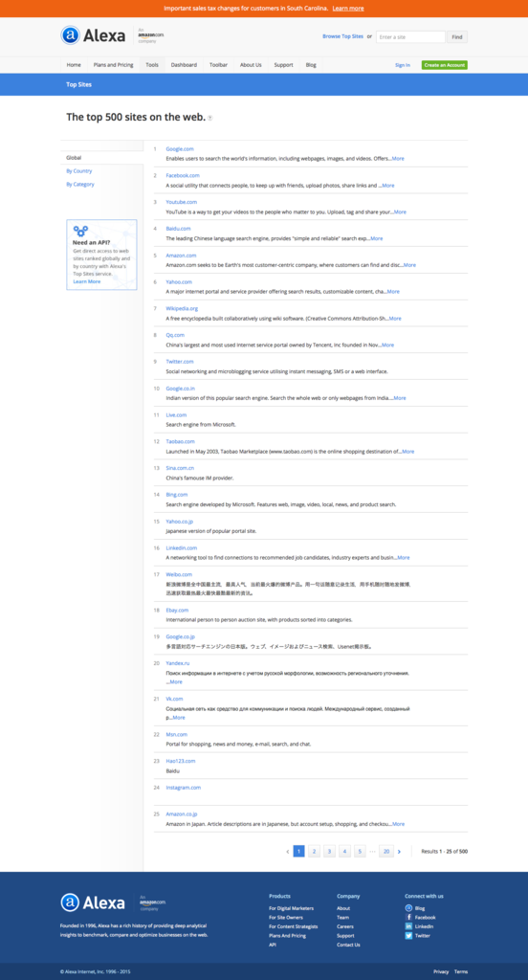Click the API gears icon in sidebar box

click(x=80, y=231)
